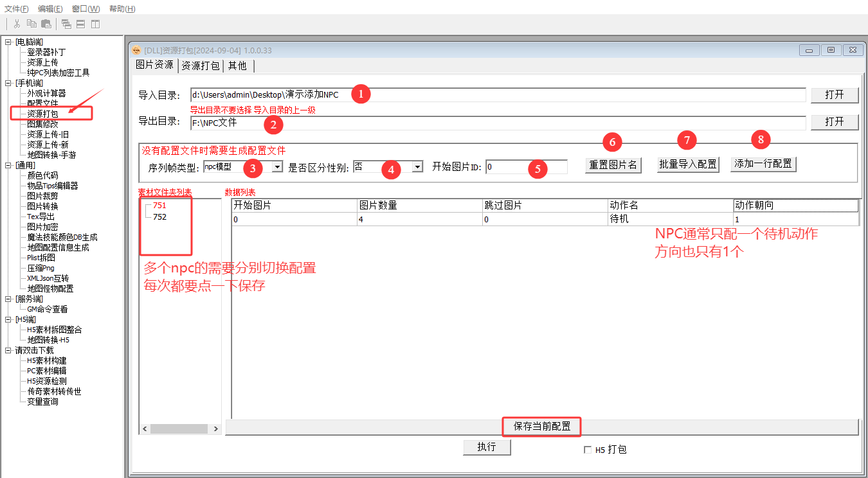Screen dimensions: 868x478
Task: Restore the 资源打包 child window size
Action: tap(831, 50)
